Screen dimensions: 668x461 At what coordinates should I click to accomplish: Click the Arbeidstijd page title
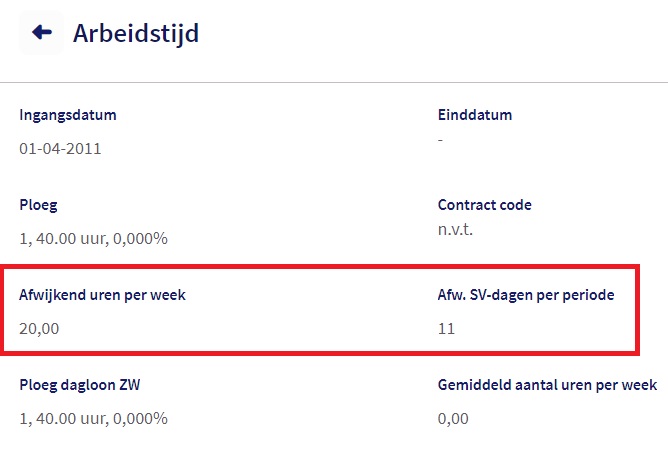coord(136,33)
